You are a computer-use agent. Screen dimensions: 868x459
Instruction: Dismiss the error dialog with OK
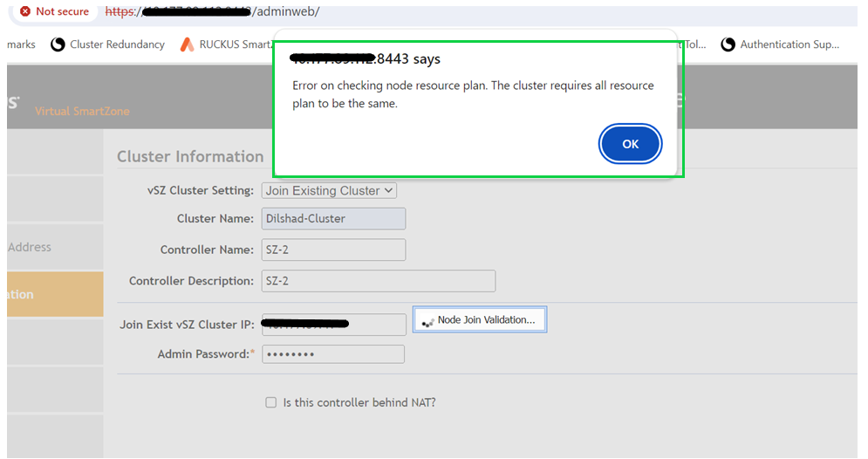[630, 144]
